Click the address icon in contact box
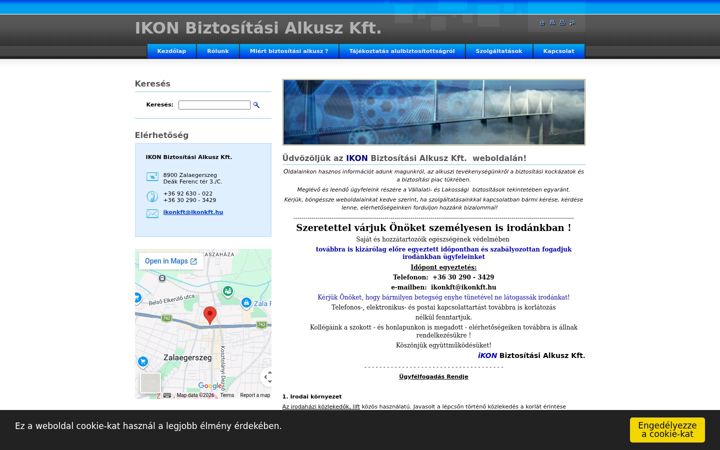 point(152,177)
